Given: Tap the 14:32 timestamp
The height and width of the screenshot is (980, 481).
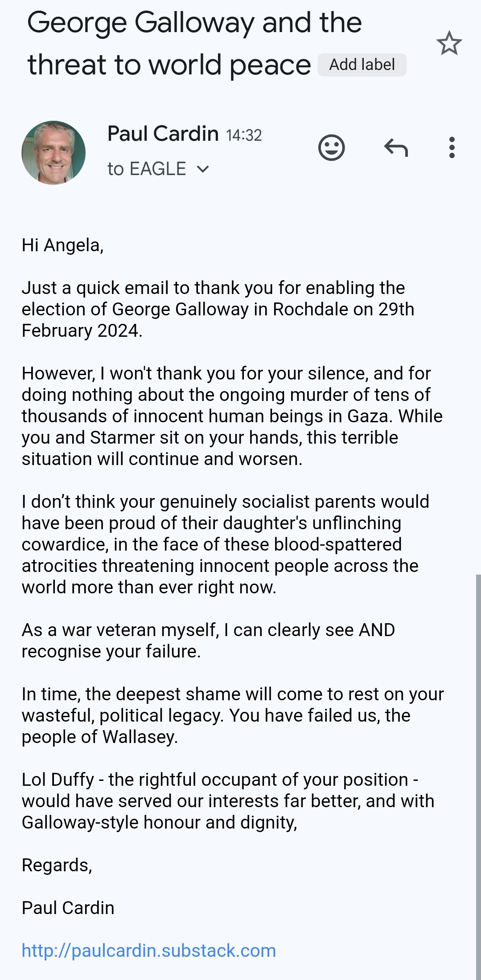Looking at the screenshot, I should [244, 135].
